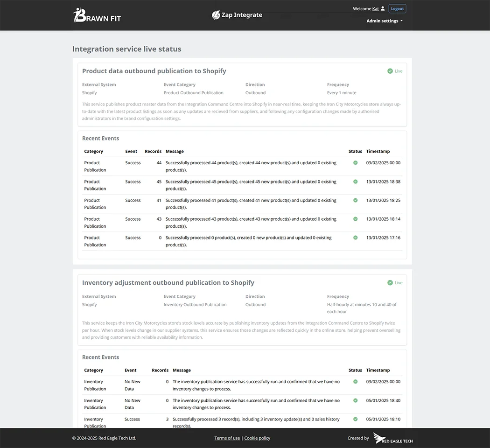The image size is (490, 448).
Task: Click Live status icon for Product data publication
Action: pos(390,71)
